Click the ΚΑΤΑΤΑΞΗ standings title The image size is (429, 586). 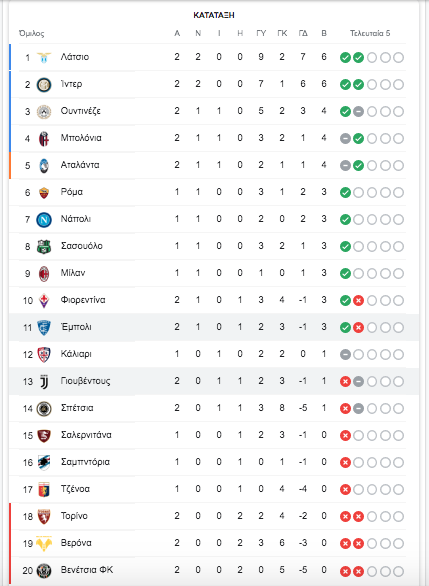[214, 15]
